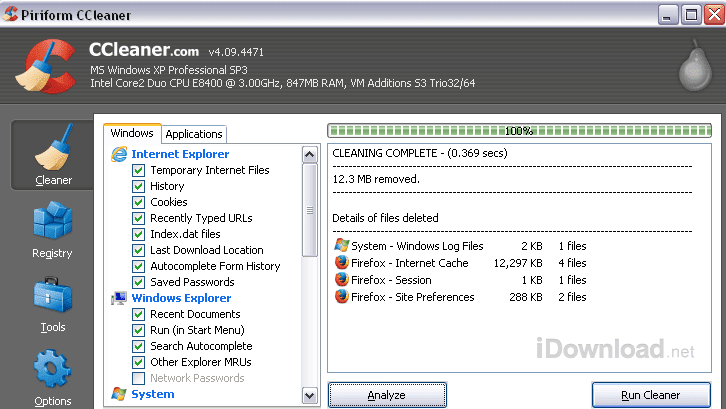Click the list scrollbar up arrow
Image resolution: width=726 pixels, height=409 pixels.
[310, 154]
